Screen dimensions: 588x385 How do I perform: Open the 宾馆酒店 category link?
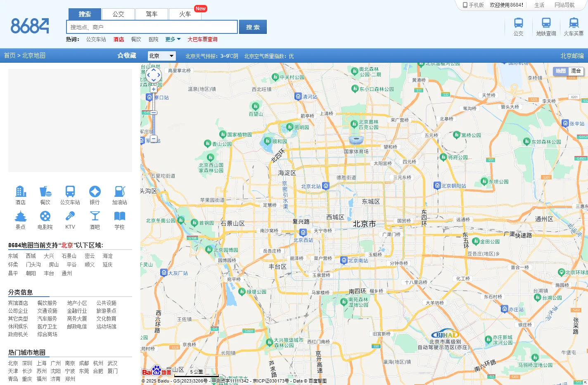18,303
